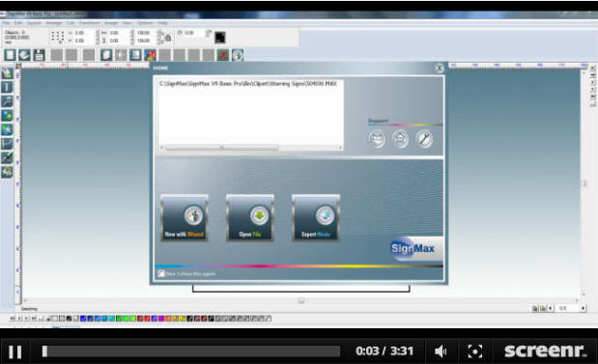Image resolution: width=598 pixels, height=364 pixels.
Task: Open the Layout menu
Action: 34,23
